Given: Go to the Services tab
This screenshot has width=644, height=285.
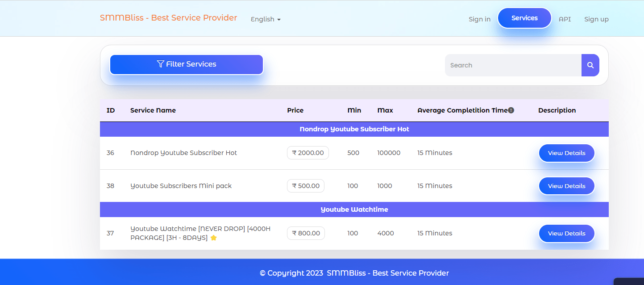Looking at the screenshot, I should coord(524,18).
